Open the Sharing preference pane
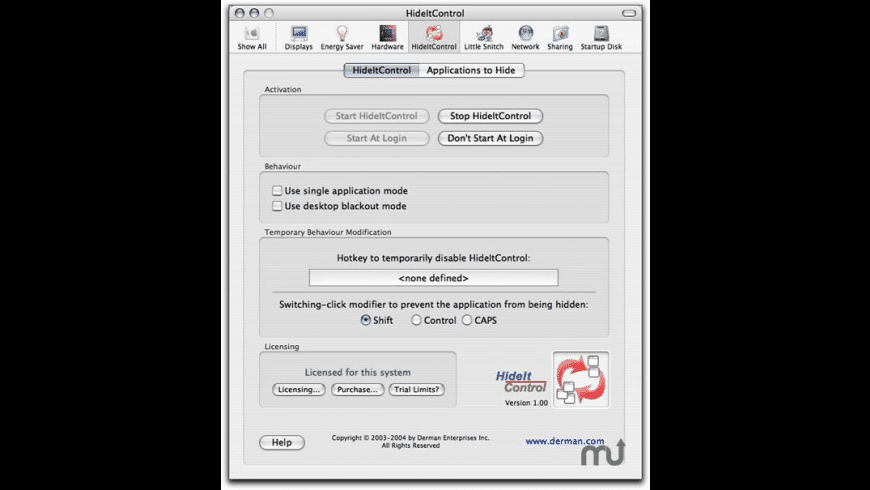This screenshot has width=870, height=490. point(560,38)
